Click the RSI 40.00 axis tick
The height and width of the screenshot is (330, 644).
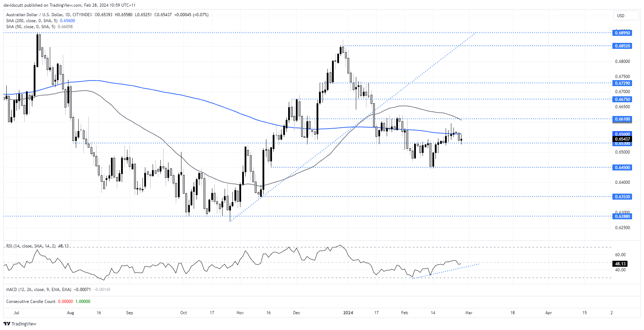pos(620,270)
